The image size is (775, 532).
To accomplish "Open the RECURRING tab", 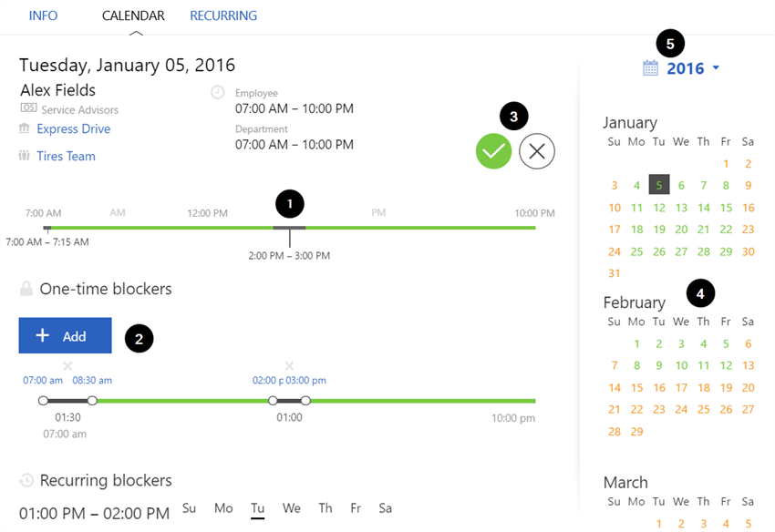I will pos(223,15).
